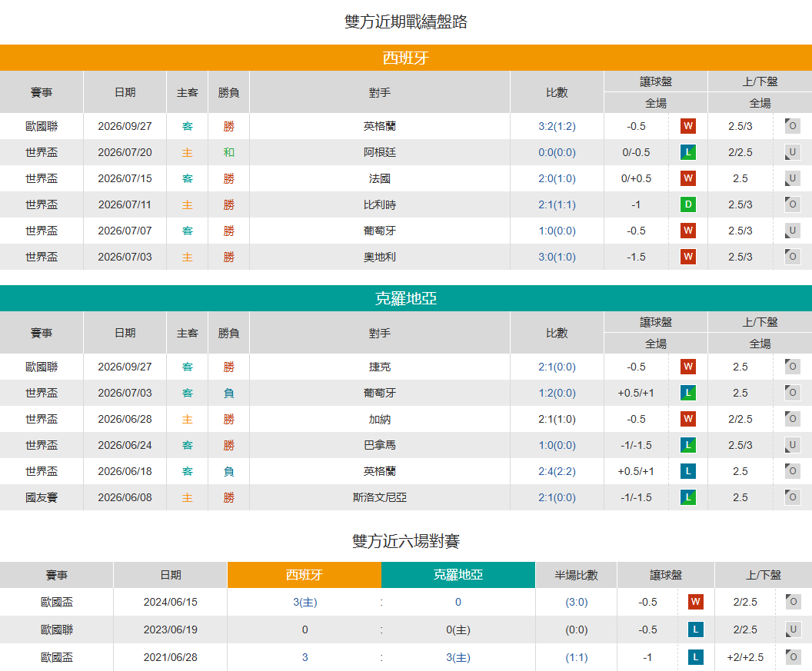Click 克羅地亞 column header in head-to-head table
The width and height of the screenshot is (812, 671).
(458, 575)
